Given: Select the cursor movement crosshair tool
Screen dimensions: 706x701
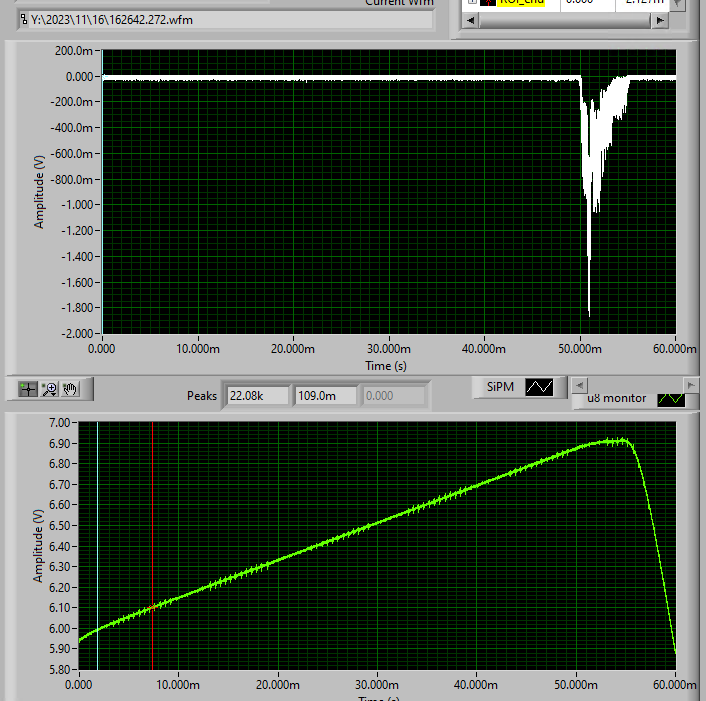Looking at the screenshot, I should coord(27,389).
